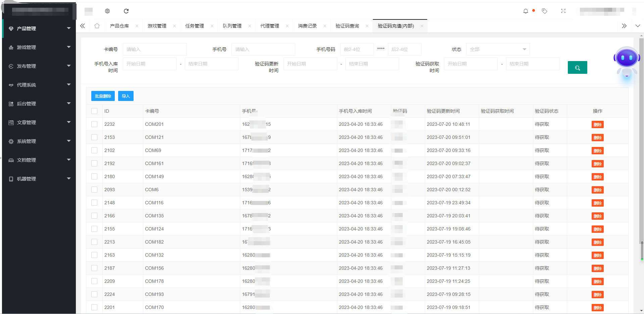Click the 游戏管理 sidebar icon

(11, 47)
